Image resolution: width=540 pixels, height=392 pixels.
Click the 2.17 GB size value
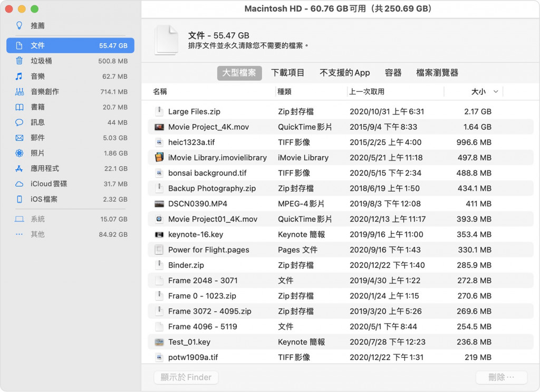478,112
